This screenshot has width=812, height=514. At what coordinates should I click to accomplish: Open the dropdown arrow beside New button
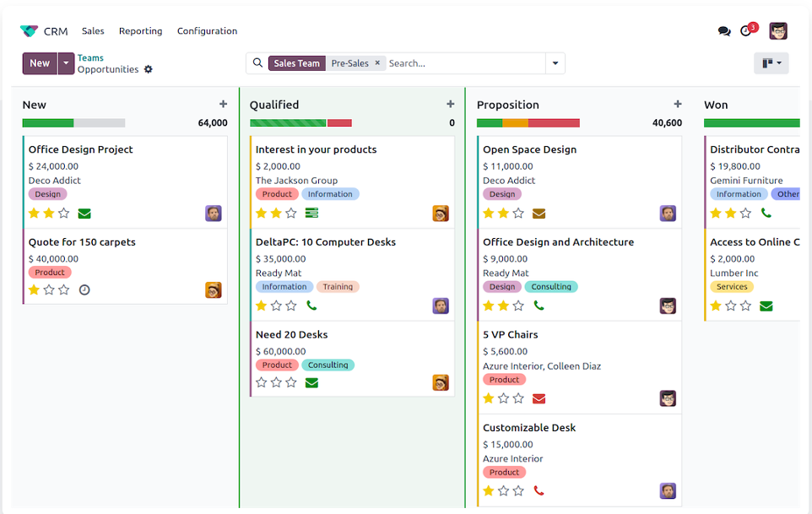[x=66, y=62]
